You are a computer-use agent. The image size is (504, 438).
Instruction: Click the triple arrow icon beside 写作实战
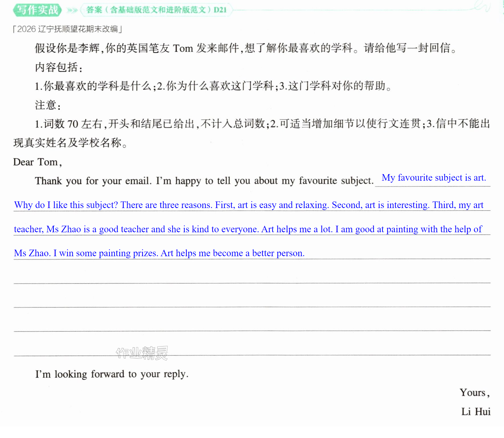point(72,11)
